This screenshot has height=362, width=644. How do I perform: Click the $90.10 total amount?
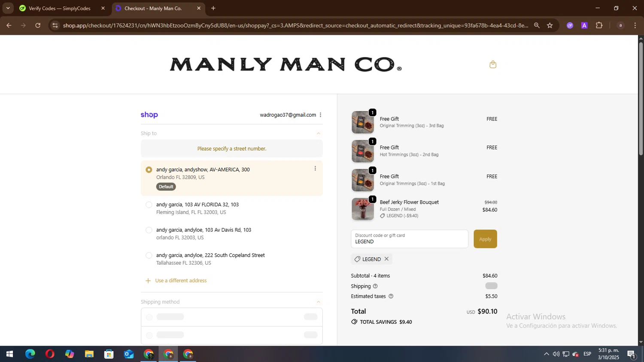coord(487,311)
